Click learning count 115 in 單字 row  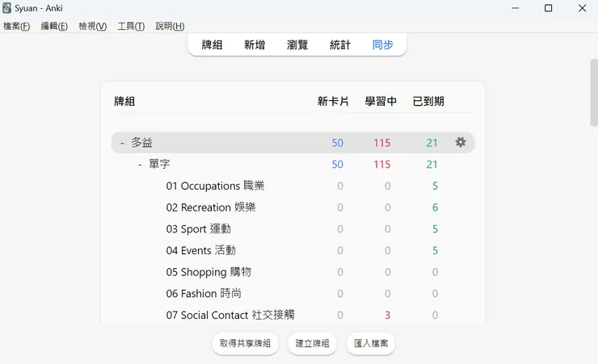click(x=381, y=165)
